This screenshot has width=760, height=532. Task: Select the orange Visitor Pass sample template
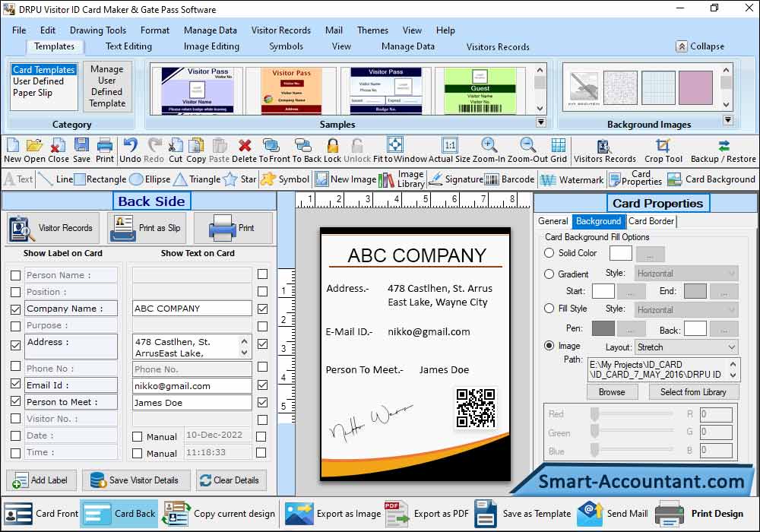pos(291,90)
